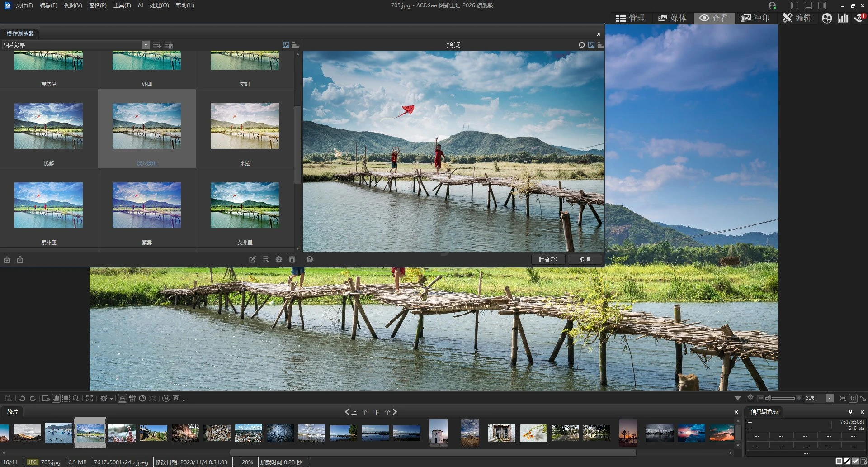Open the help question mark icon

tap(310, 259)
